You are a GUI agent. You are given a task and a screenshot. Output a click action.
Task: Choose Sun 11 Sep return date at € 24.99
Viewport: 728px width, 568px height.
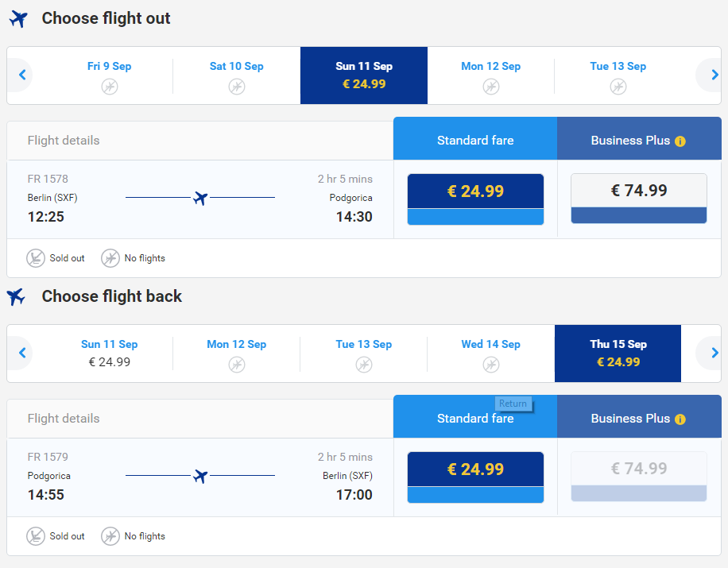click(110, 354)
